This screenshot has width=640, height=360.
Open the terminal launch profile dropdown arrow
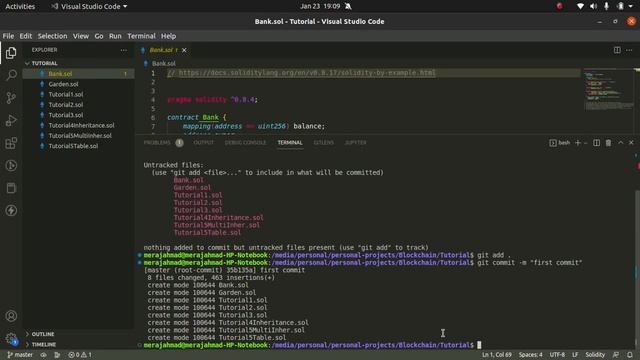pyautogui.click(x=585, y=143)
